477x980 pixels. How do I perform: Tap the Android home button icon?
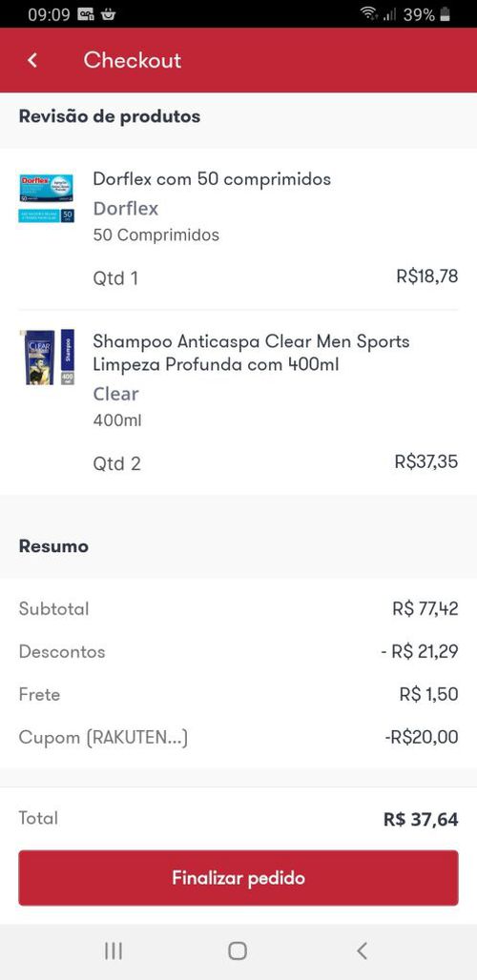[x=238, y=950]
